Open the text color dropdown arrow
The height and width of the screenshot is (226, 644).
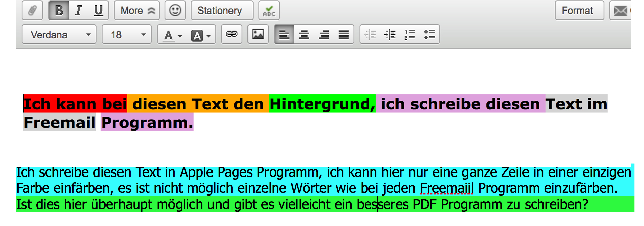tap(180, 36)
